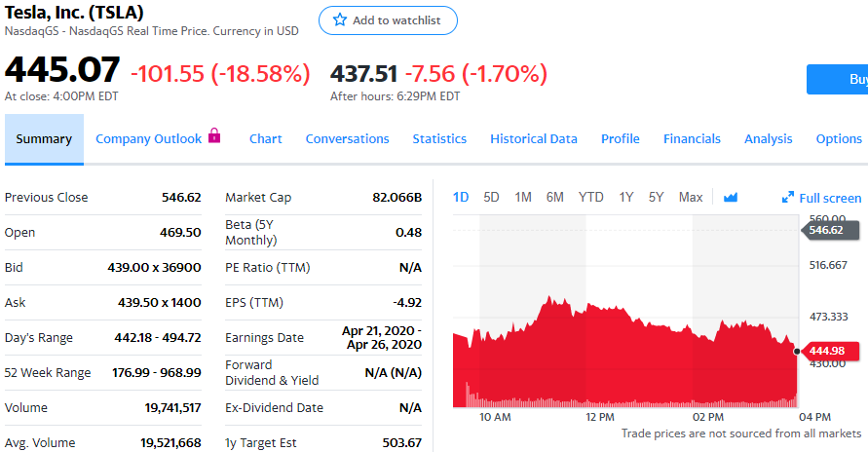Select the 5Y chart range
This screenshot has height=452, width=868.
[x=656, y=198]
